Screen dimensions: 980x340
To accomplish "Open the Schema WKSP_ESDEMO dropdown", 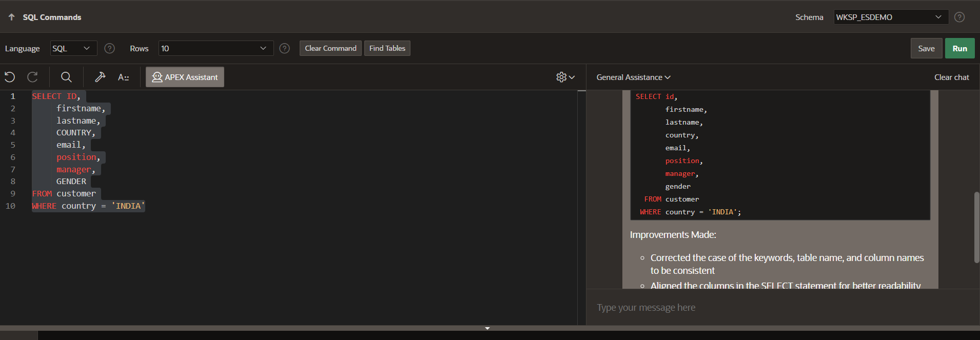I will 890,17.
